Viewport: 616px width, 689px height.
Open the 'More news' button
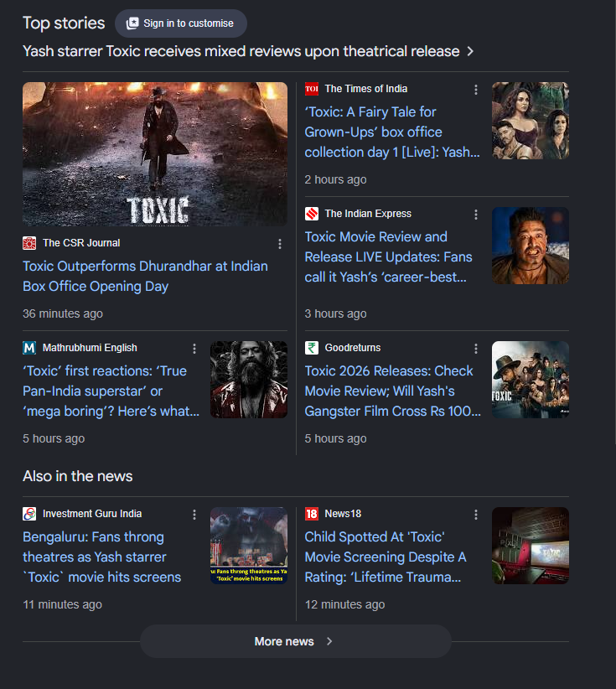pos(295,641)
